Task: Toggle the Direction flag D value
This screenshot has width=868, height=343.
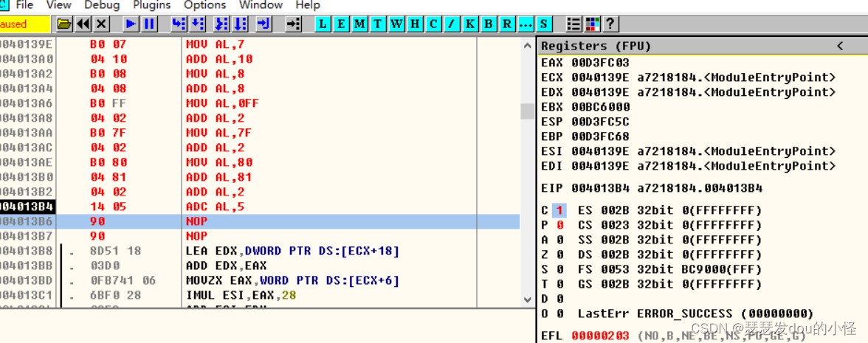Action: tap(559, 299)
